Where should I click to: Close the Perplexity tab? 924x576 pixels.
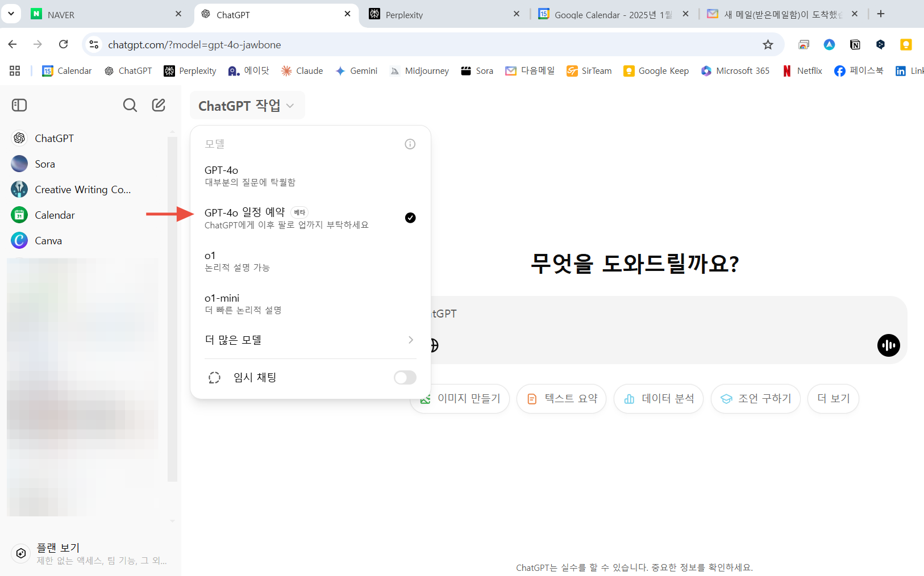517,14
